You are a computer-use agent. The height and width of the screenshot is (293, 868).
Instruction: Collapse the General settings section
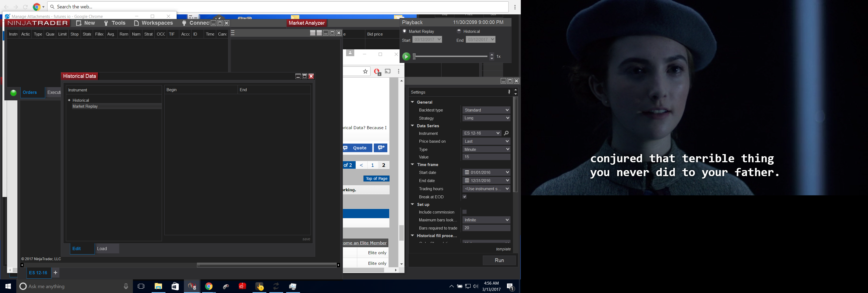[412, 102]
